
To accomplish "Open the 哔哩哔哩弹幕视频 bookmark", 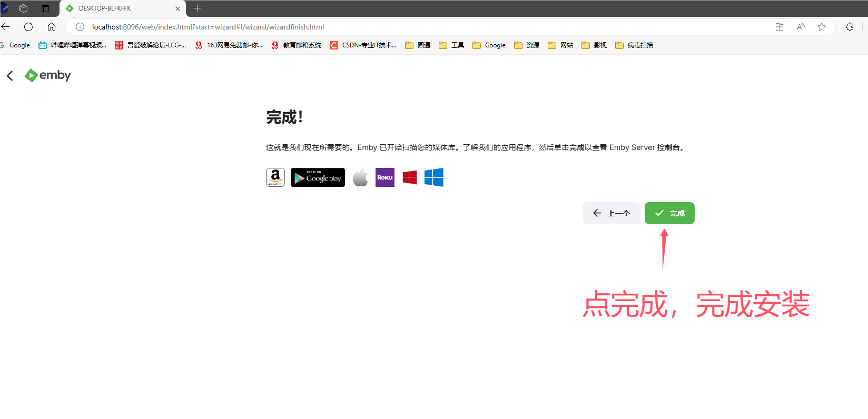I will click(73, 45).
